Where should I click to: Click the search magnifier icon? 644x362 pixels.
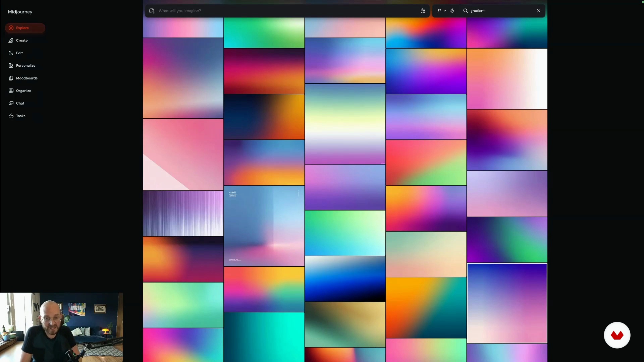tap(465, 11)
